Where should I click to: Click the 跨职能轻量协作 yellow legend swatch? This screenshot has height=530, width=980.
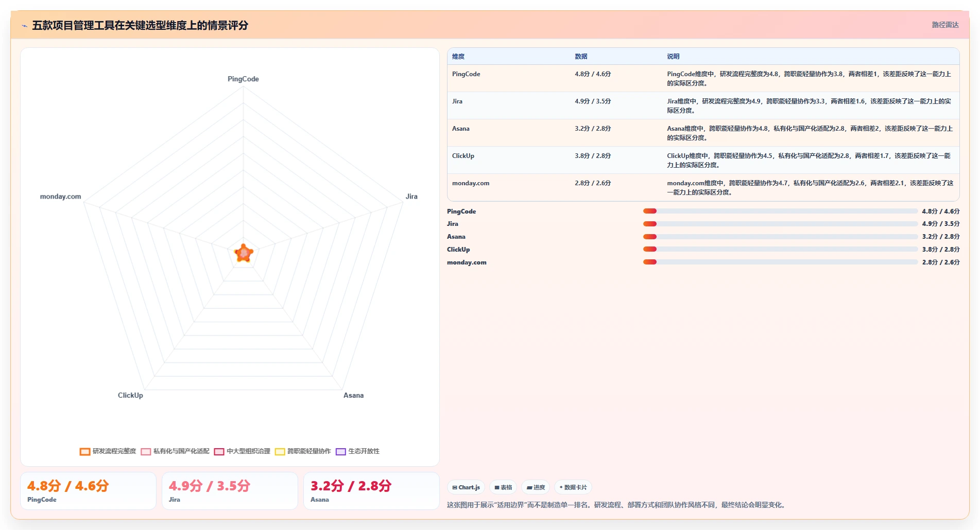[280, 452]
